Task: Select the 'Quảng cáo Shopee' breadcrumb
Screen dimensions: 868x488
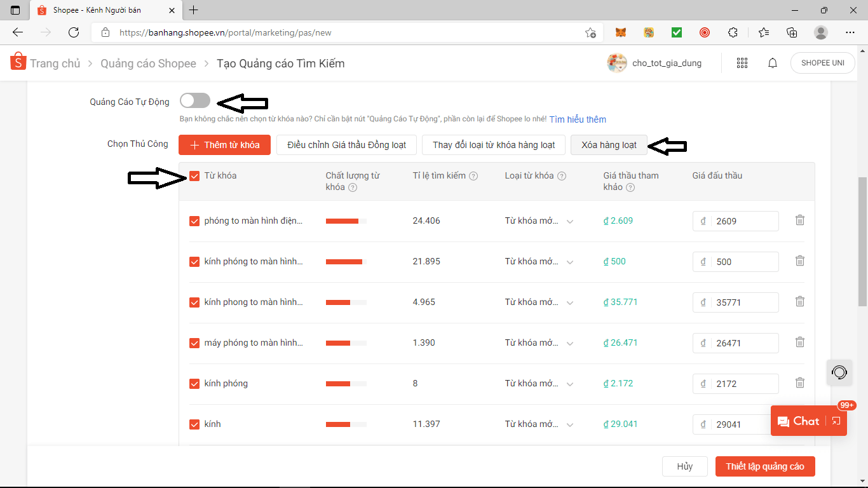Action: tap(148, 63)
